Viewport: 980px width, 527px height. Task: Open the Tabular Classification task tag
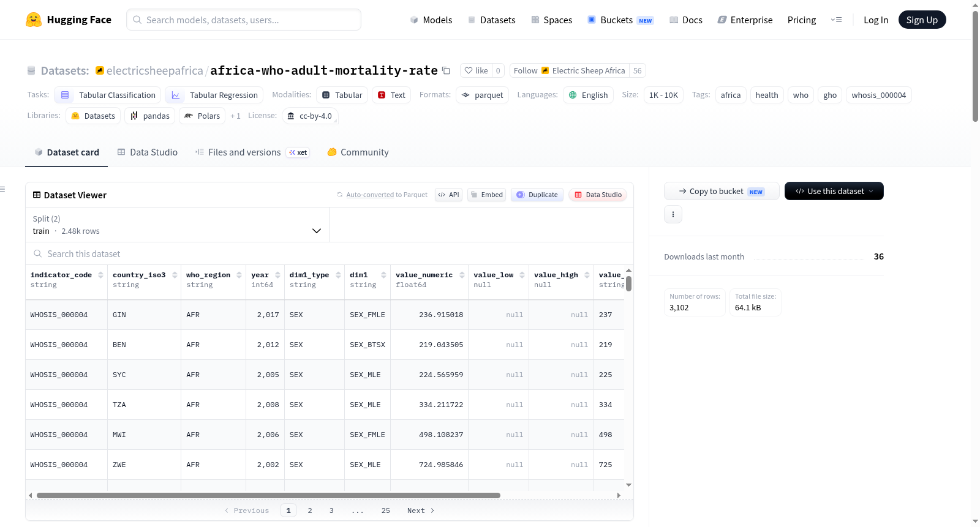click(108, 95)
